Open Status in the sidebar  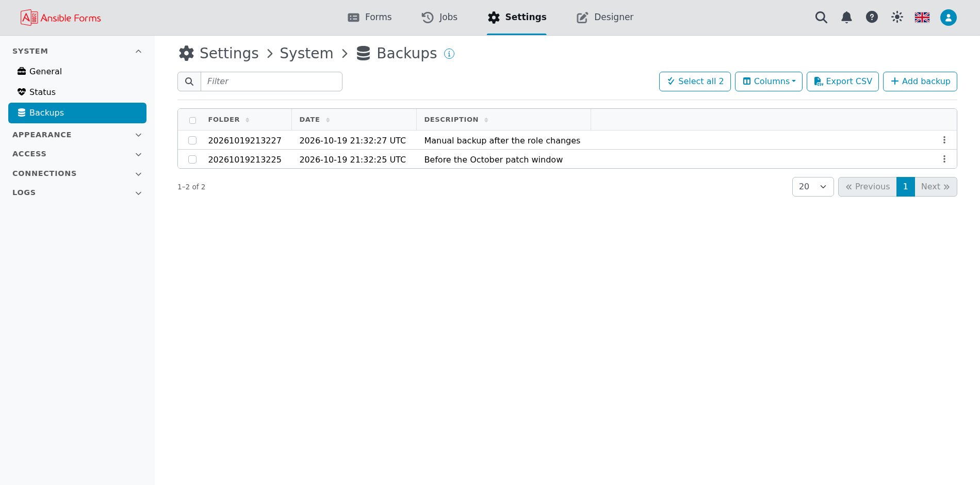click(x=77, y=92)
